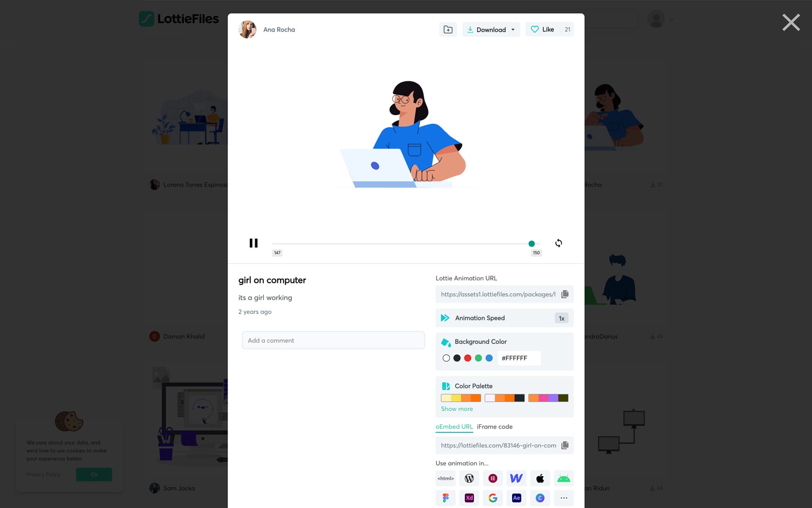Select the white background color radio button
Image resolution: width=812 pixels, height=508 pixels.
click(445, 358)
